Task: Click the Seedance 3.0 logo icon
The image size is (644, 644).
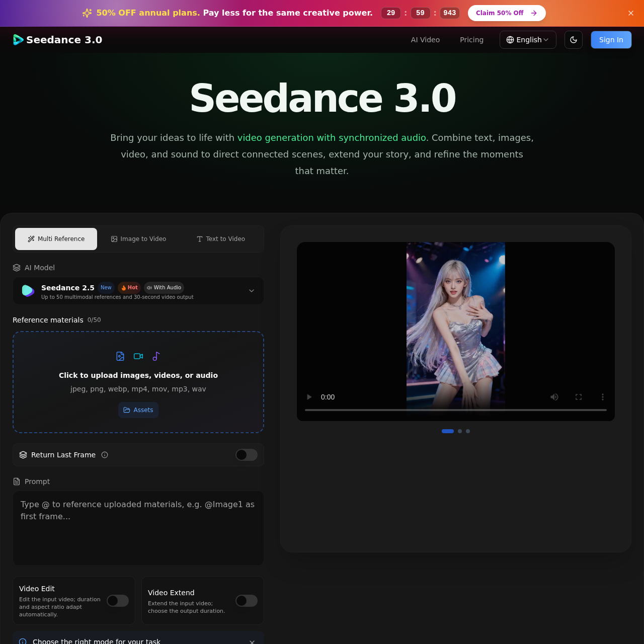Action: pos(18,40)
